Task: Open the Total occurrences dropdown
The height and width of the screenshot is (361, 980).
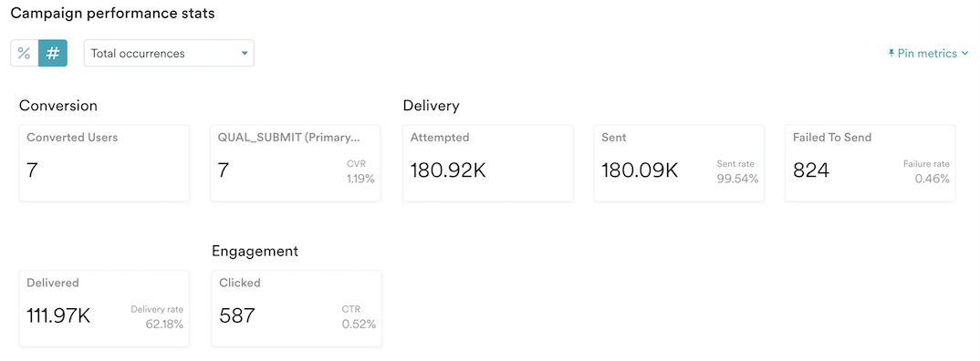Action: (169, 53)
